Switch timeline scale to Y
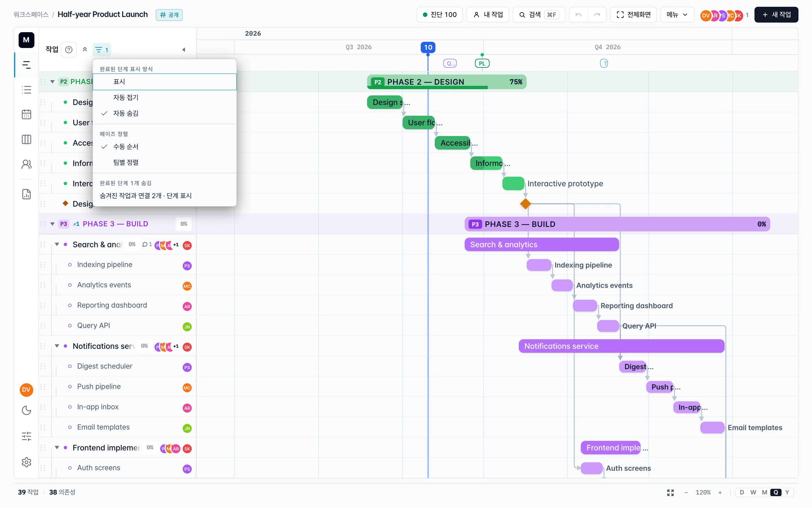The image size is (812, 508). click(x=787, y=492)
